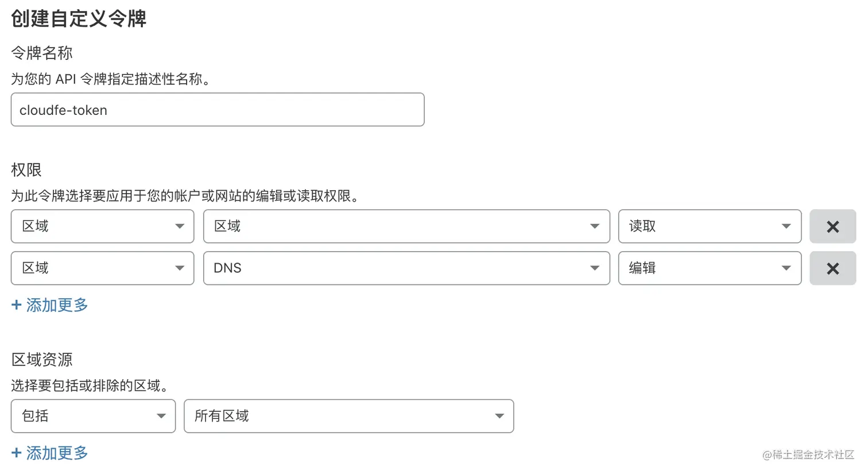Open second row 区域 category dropdown
Screen dimensions: 868x474
point(102,268)
